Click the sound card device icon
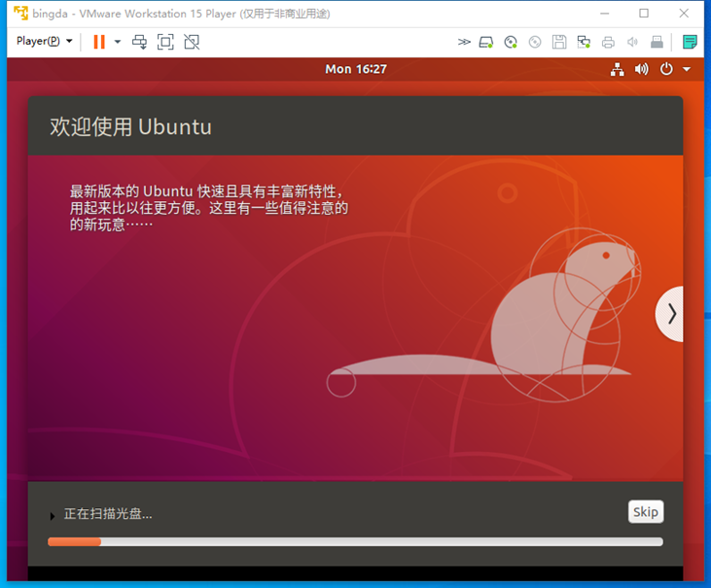The image size is (711, 588). tap(632, 43)
